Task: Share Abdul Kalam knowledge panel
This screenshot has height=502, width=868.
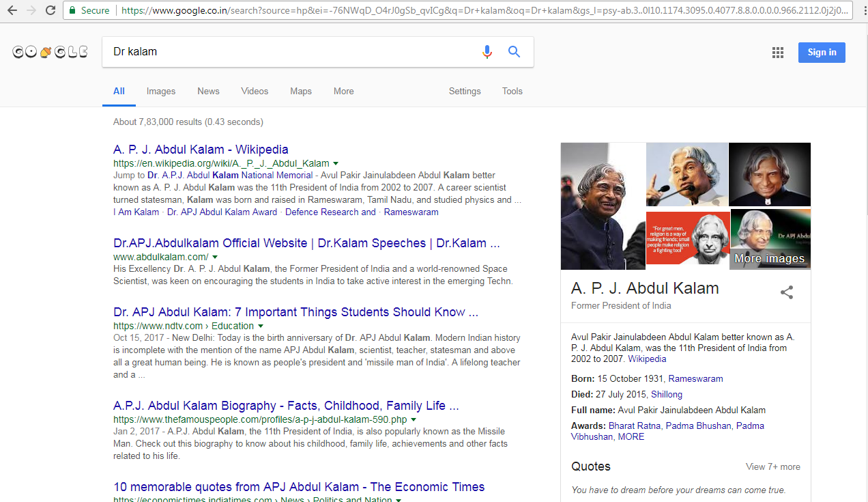Action: [787, 292]
